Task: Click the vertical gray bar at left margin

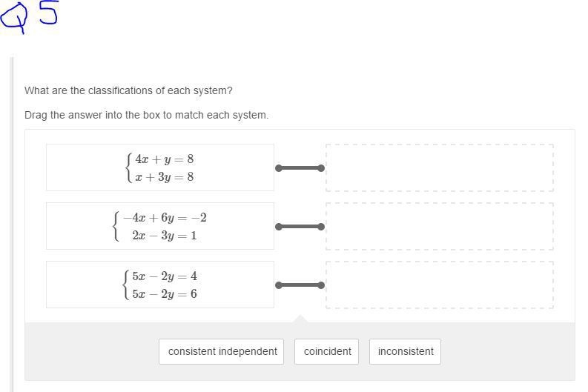Action: click(12, 224)
